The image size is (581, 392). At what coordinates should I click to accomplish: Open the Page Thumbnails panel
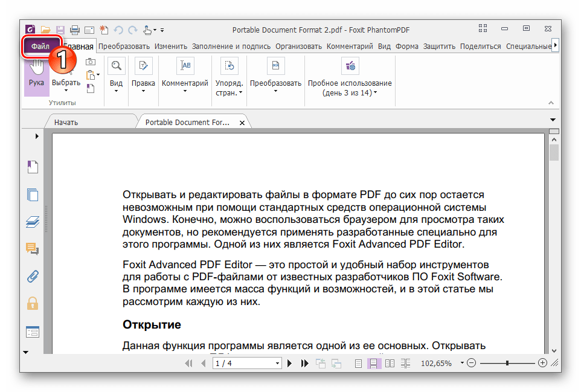coord(32,194)
